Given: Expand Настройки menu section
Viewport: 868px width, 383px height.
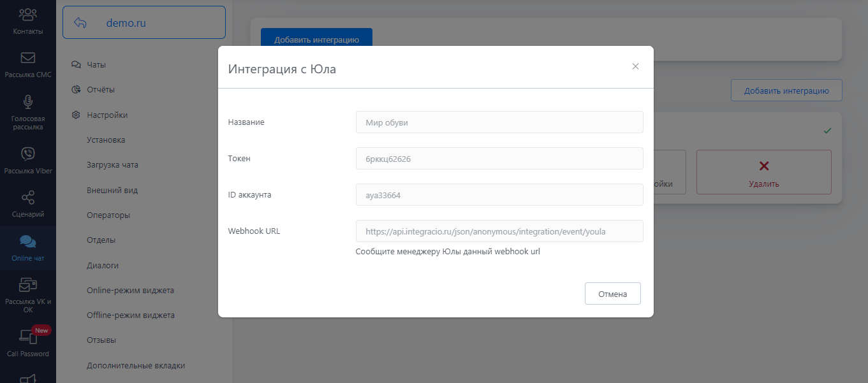Looking at the screenshot, I should click(x=107, y=115).
